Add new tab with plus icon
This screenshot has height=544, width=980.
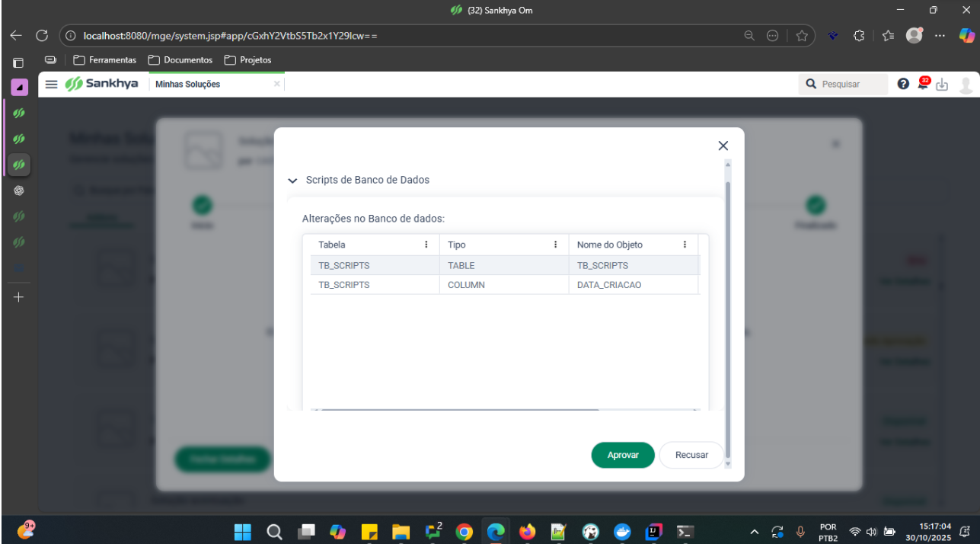coord(19,296)
